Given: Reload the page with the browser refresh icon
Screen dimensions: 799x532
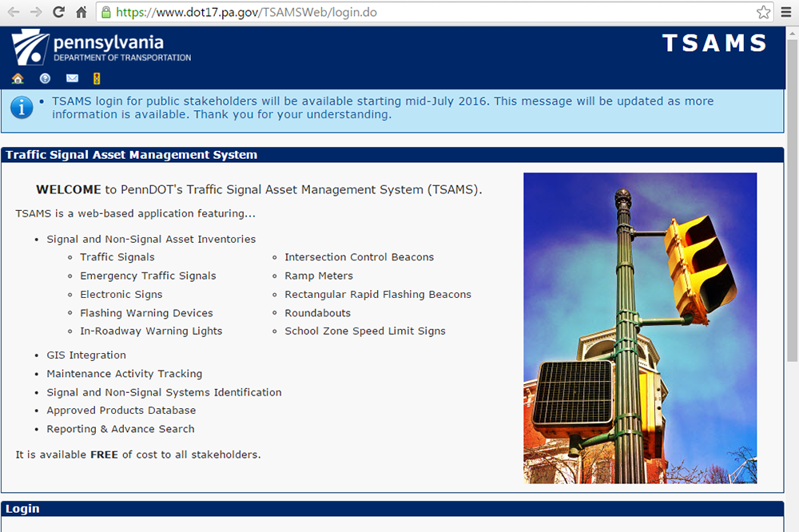Looking at the screenshot, I should click(58, 13).
